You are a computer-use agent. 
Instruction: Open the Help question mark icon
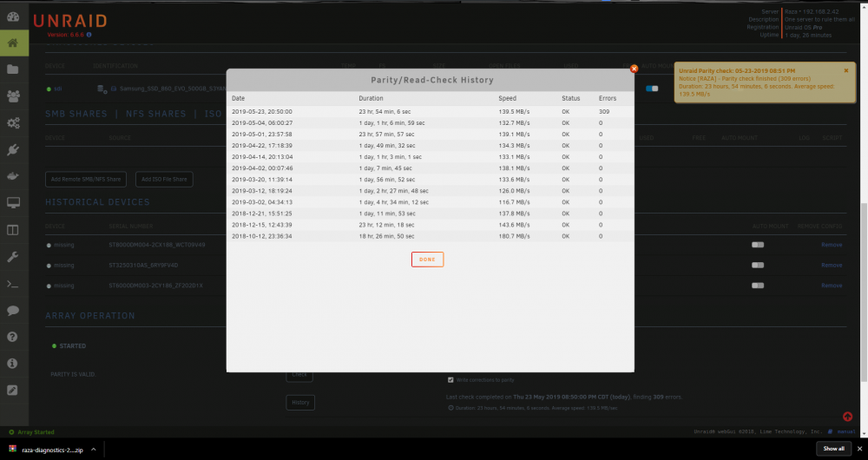click(13, 337)
